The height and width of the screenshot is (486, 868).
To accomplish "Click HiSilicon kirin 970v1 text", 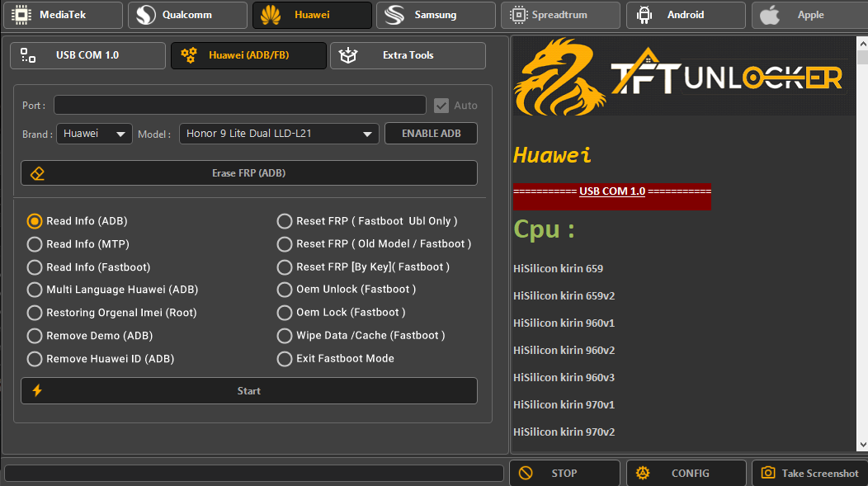I will [x=564, y=404].
